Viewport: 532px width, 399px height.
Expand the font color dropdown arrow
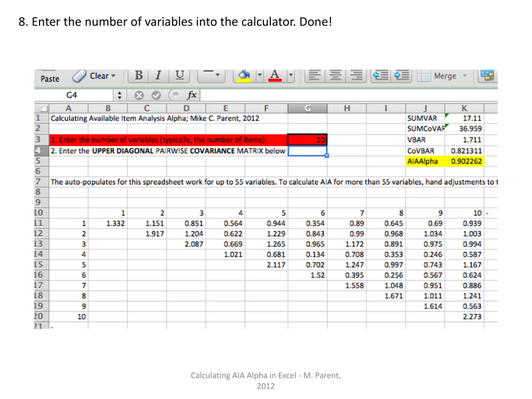[x=291, y=75]
